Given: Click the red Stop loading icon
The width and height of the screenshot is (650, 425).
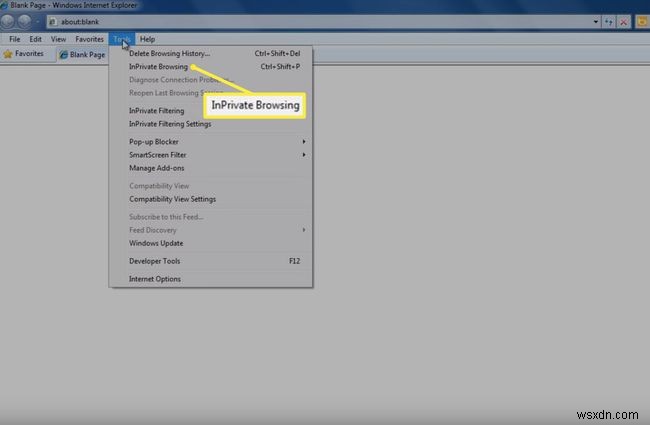Looking at the screenshot, I should pyautogui.click(x=623, y=22).
